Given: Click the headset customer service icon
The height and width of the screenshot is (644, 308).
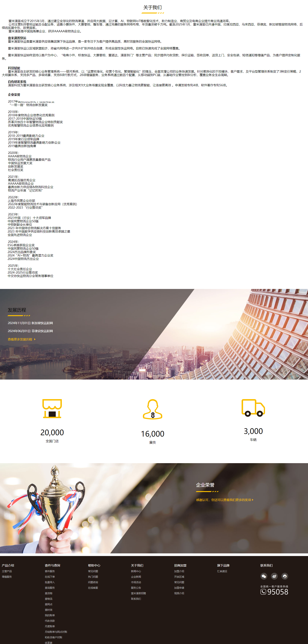Looking at the screenshot, I should click(x=285, y=576).
